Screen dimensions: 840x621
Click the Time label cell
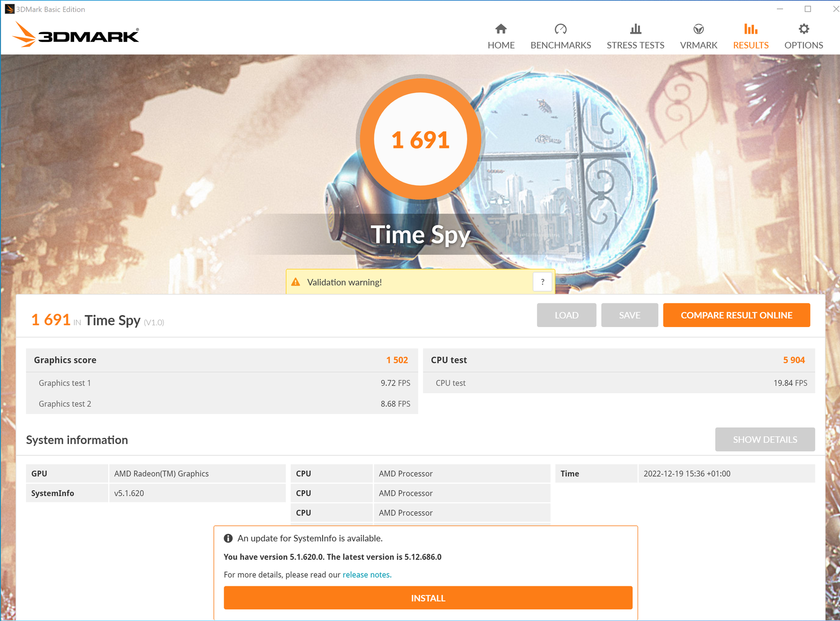pyautogui.click(x=596, y=474)
